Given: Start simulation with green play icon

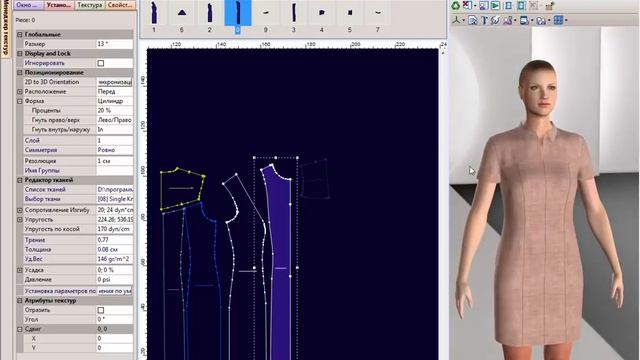Looking at the screenshot, I should tap(495, 6).
